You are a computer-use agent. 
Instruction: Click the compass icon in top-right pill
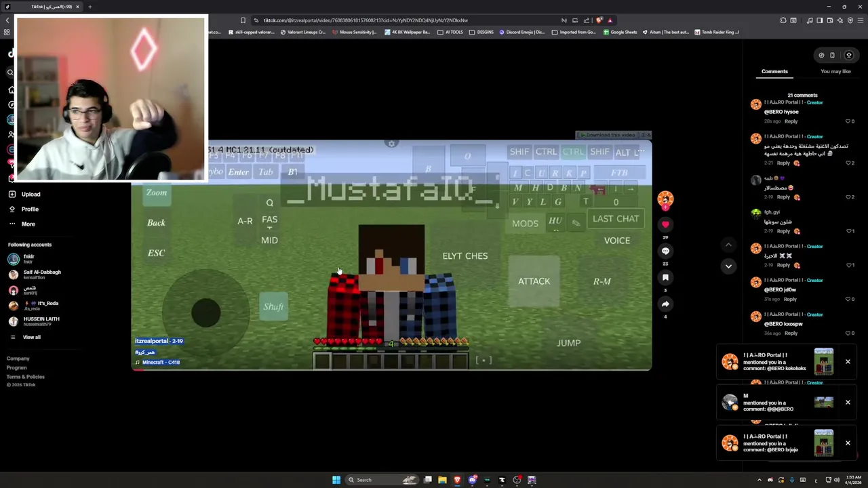[x=821, y=56]
